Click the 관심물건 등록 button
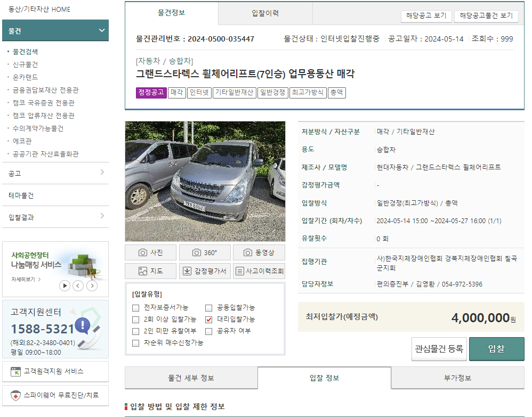This screenshot has width=532, height=417. (439, 348)
